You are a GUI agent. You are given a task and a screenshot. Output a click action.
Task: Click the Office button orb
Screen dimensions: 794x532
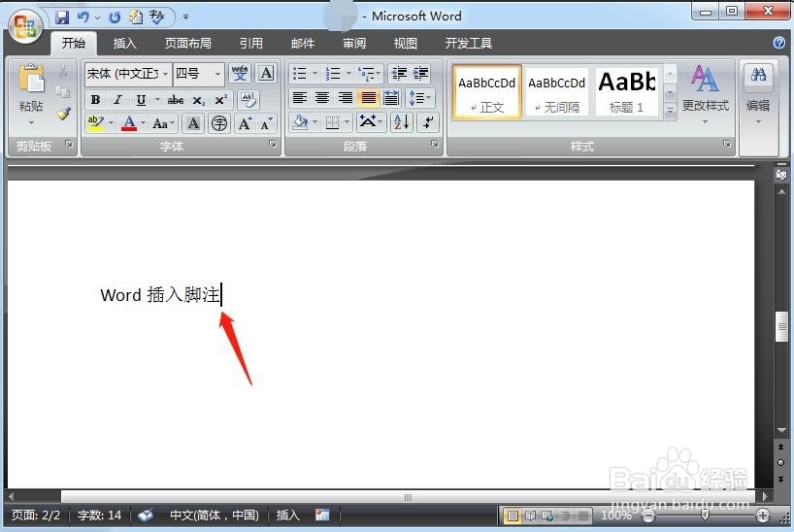click(x=25, y=26)
